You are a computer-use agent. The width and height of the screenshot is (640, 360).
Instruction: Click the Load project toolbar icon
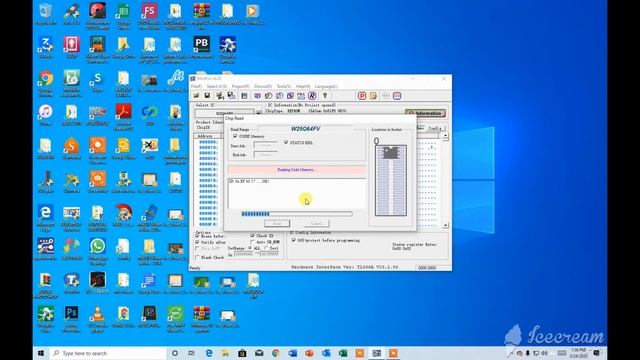coord(220,96)
